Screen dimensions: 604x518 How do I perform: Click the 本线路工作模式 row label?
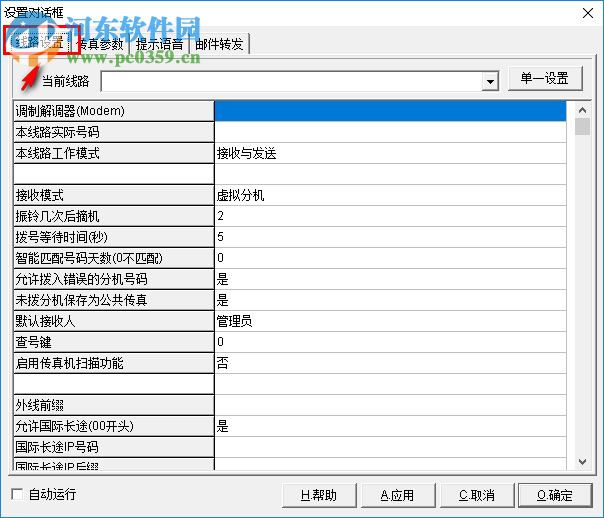114,153
